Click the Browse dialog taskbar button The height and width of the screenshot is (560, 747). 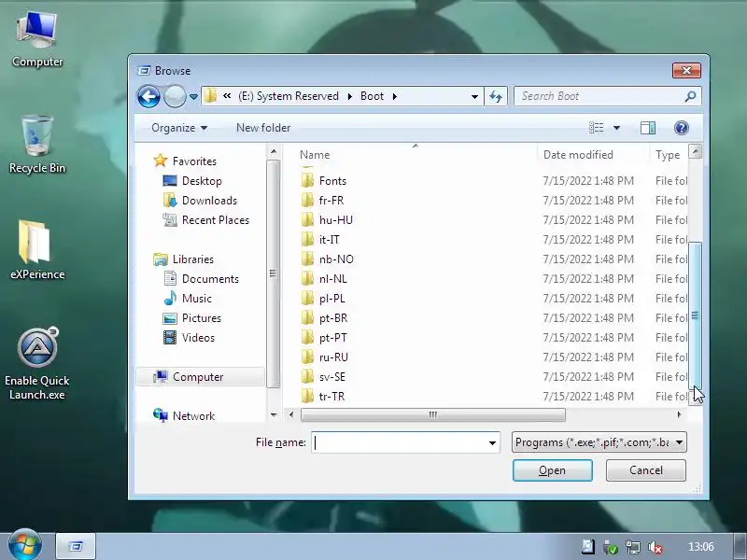76,546
